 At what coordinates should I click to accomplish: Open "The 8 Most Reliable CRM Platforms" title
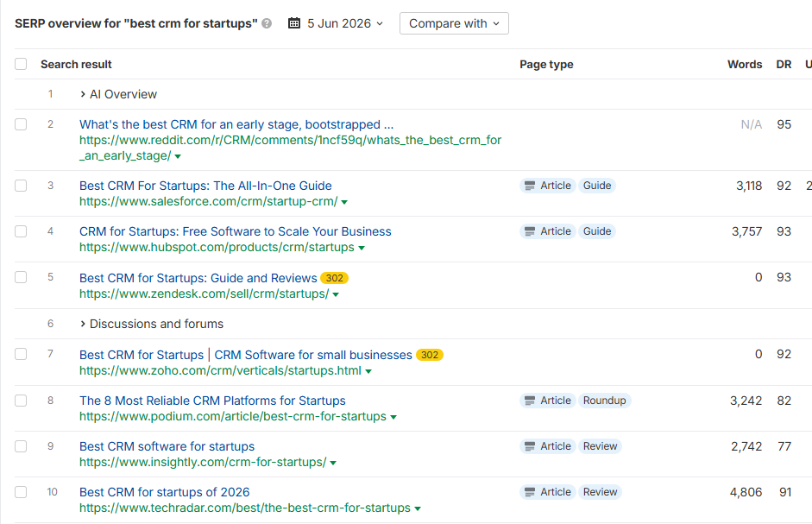tap(212, 401)
